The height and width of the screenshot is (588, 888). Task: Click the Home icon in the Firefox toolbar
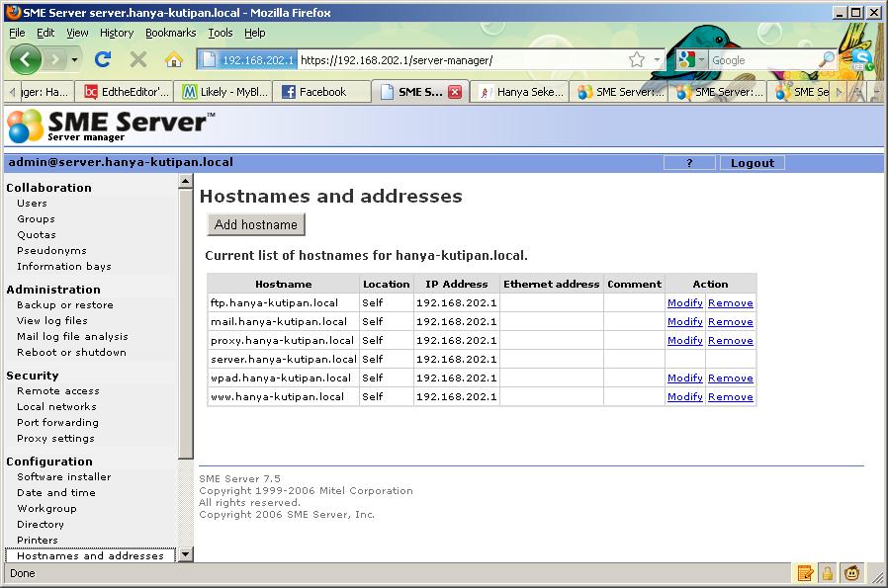tap(172, 58)
